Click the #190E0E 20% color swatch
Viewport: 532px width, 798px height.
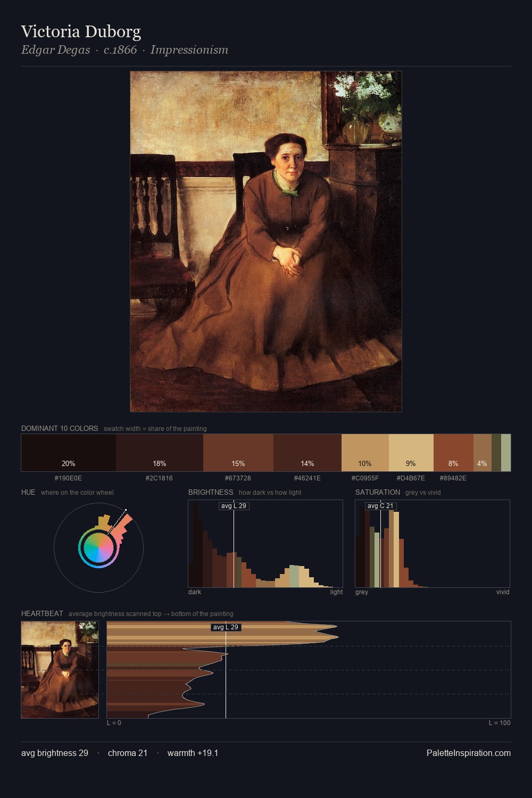[x=69, y=453]
